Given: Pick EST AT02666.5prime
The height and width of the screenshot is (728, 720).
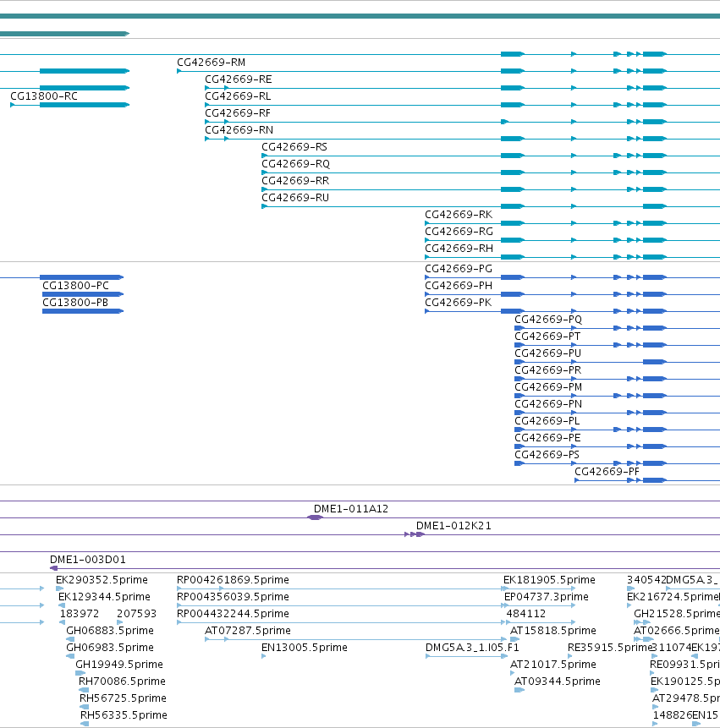Looking at the screenshot, I should [676, 631].
